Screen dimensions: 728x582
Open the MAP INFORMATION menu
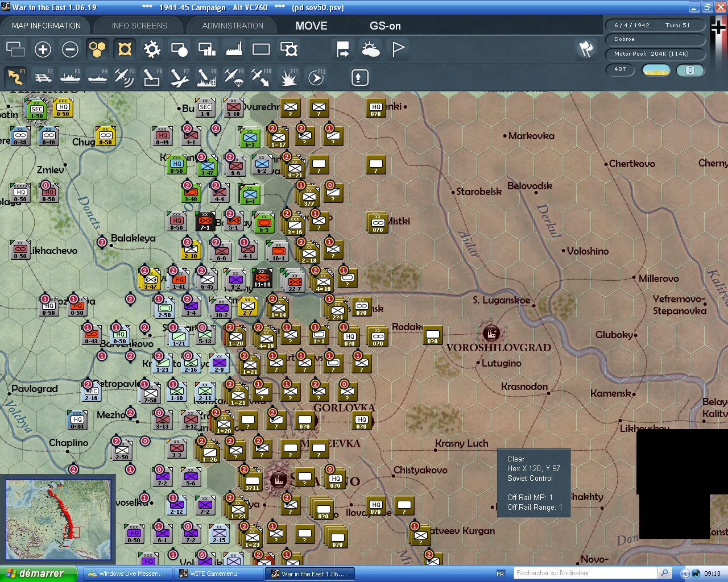tap(45, 25)
